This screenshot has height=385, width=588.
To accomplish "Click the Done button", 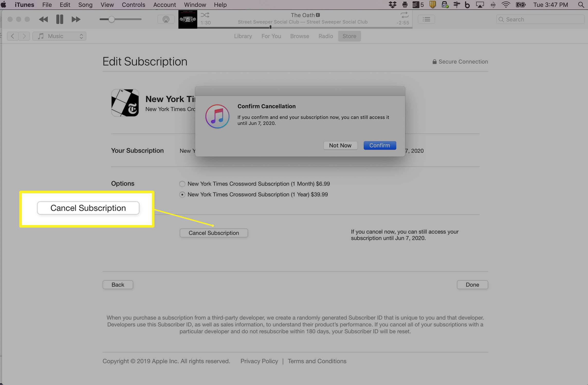I will [472, 285].
